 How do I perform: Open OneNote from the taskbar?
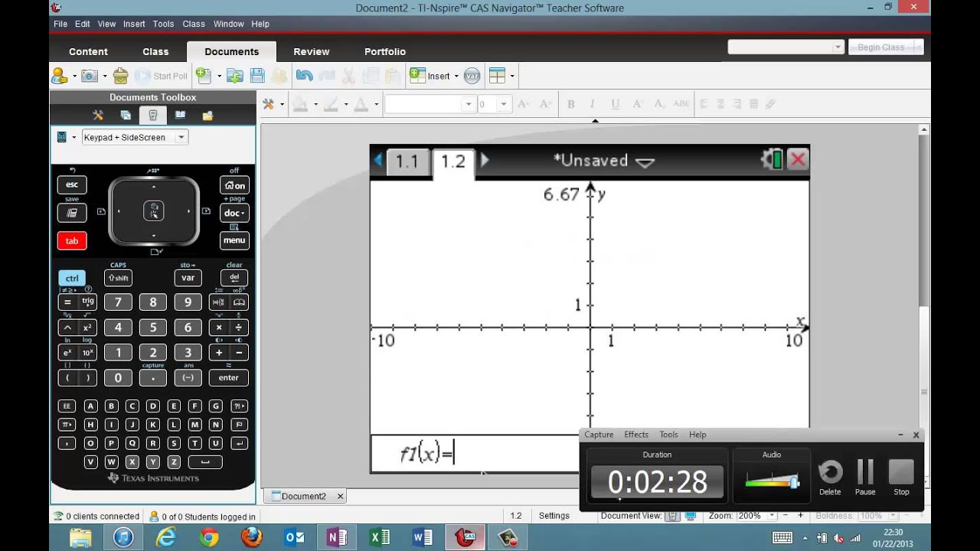337,538
